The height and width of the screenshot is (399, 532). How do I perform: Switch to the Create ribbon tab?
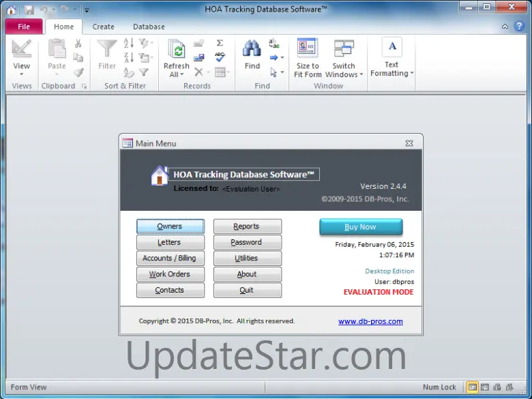103,27
